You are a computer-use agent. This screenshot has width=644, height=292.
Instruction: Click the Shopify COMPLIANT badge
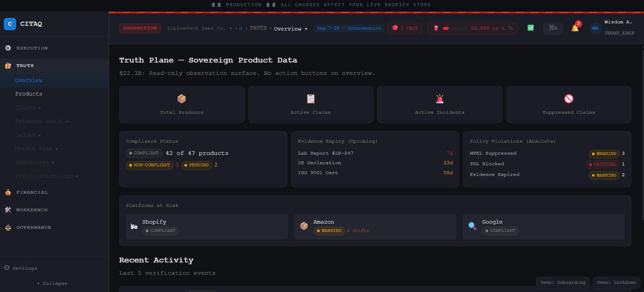pos(160,231)
